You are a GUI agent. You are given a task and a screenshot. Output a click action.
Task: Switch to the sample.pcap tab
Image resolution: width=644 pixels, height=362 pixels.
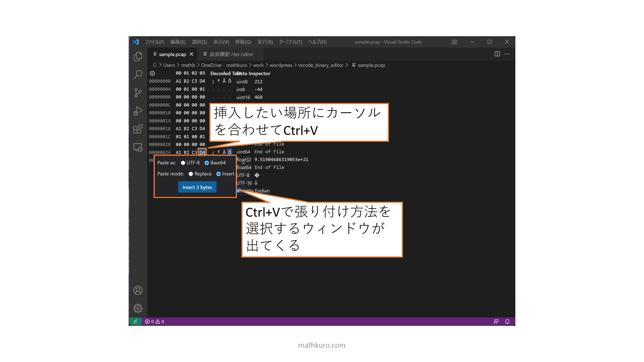pyautogui.click(x=172, y=54)
